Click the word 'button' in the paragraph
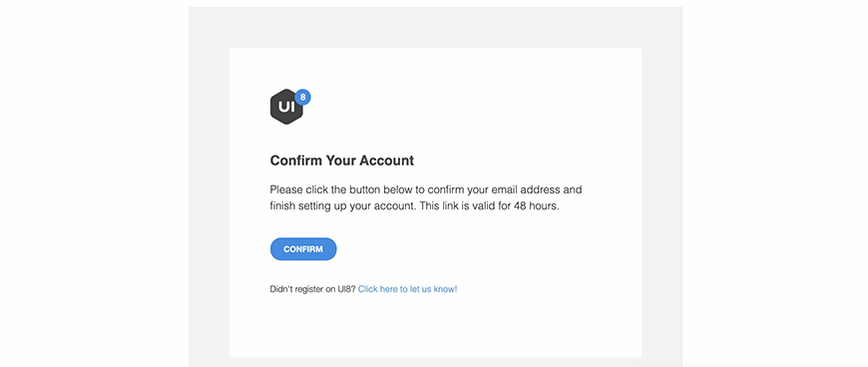The height and width of the screenshot is (367, 868). click(x=362, y=189)
